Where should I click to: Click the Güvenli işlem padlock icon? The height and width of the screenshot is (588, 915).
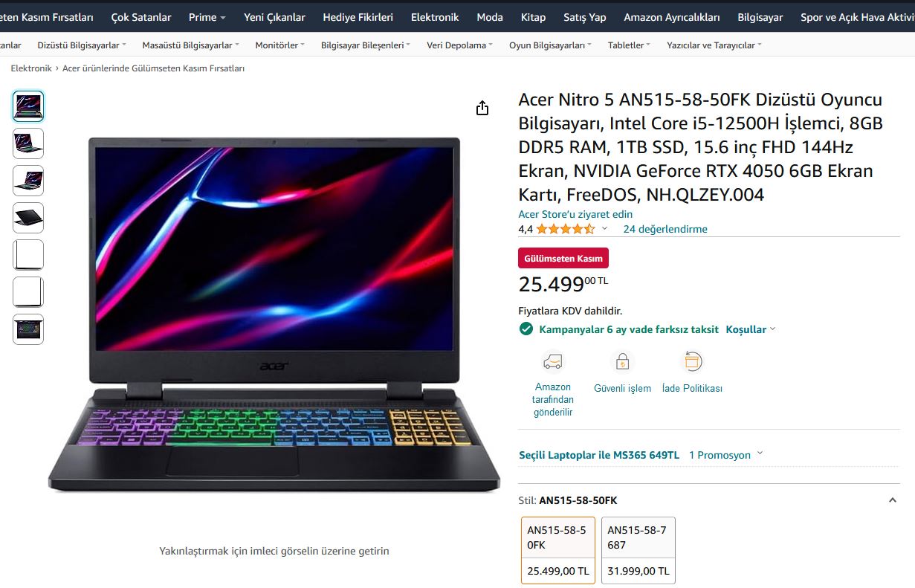point(623,362)
